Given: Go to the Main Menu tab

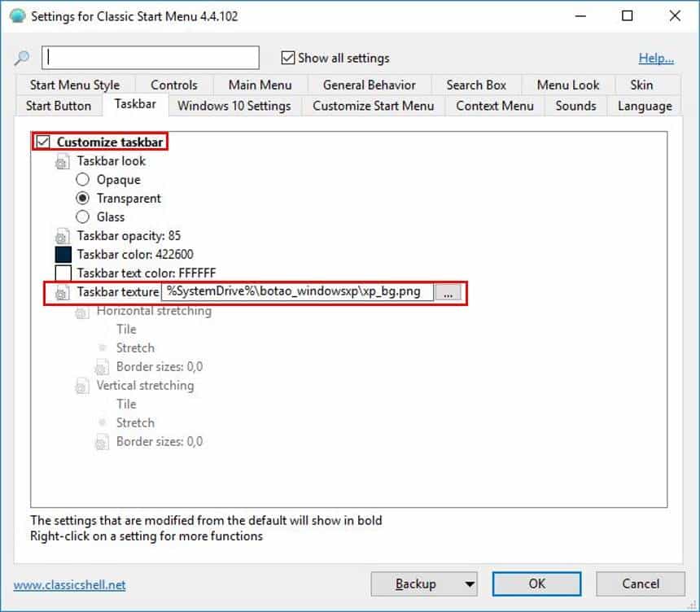Looking at the screenshot, I should tap(260, 85).
